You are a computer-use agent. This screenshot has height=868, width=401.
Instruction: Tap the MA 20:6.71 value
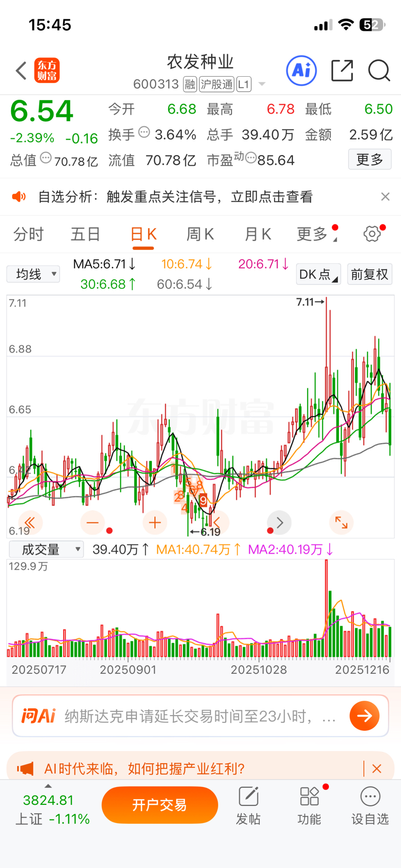pos(263,264)
